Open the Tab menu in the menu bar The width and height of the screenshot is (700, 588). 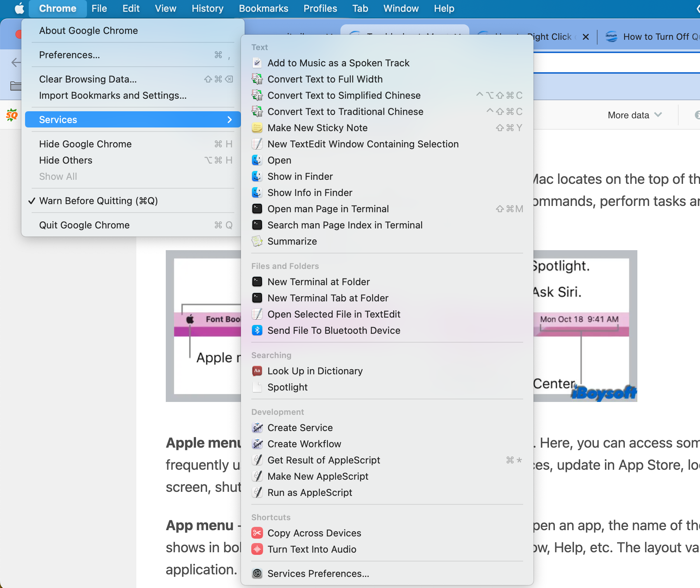(x=360, y=8)
